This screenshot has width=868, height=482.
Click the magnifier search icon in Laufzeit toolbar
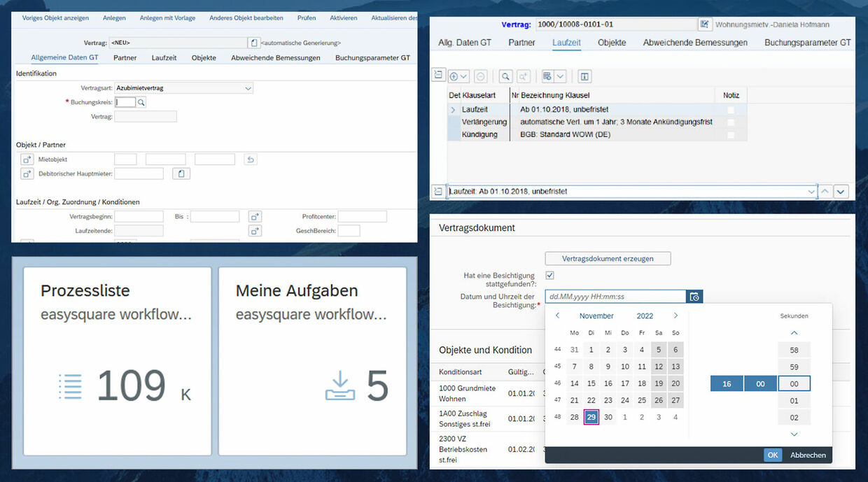coord(505,76)
